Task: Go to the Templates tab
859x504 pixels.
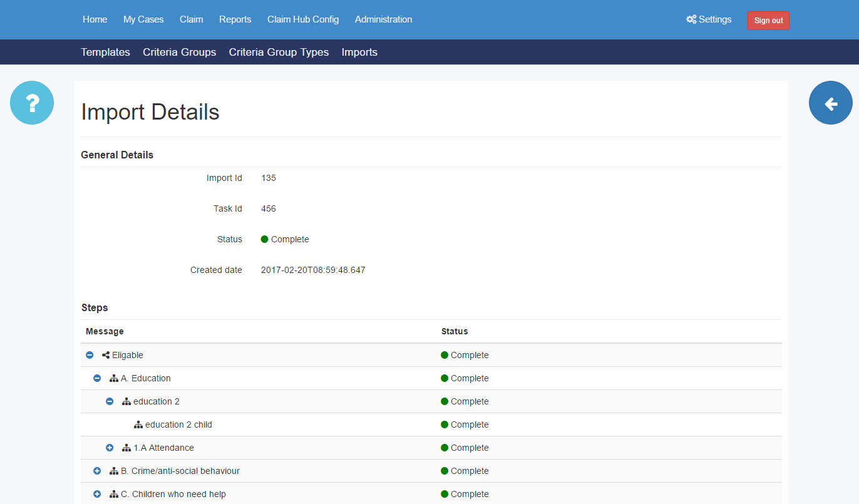Action: [105, 52]
